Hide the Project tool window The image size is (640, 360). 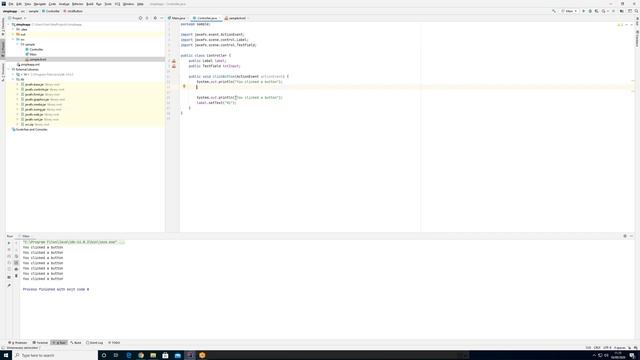162,18
